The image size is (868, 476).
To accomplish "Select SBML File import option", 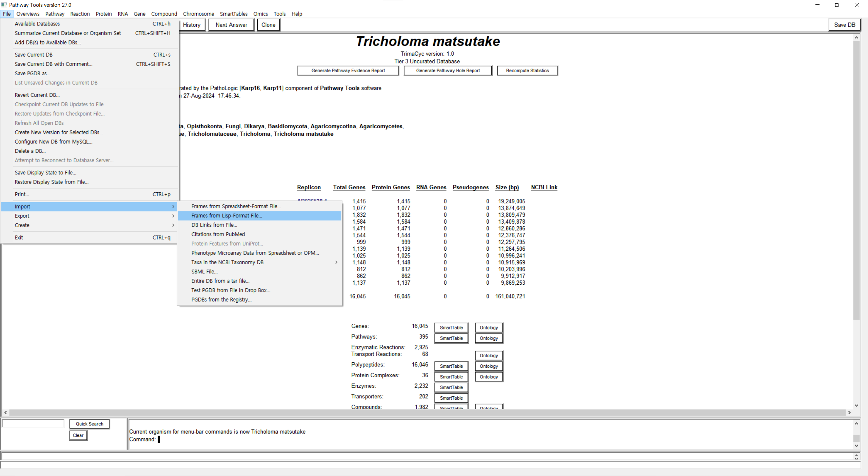I will 259,272.
